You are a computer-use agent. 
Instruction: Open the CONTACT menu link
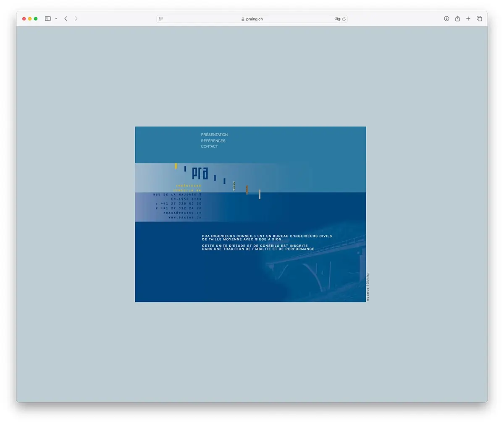pos(209,146)
